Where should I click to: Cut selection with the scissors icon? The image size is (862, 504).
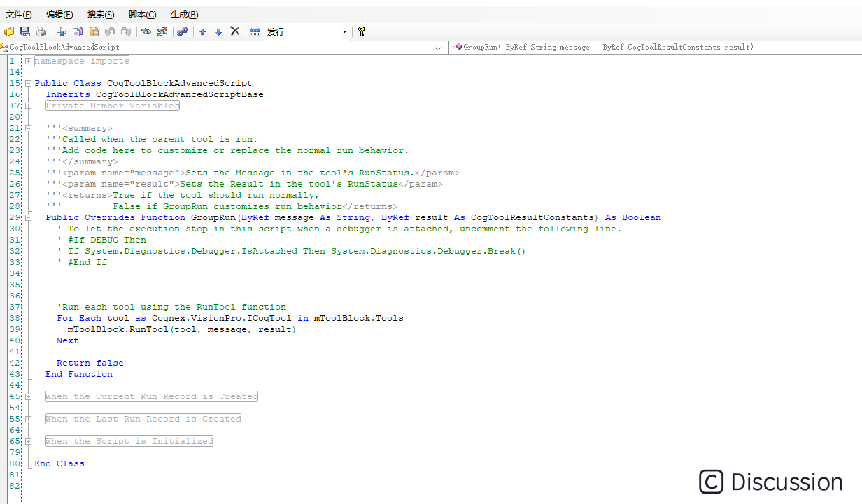pos(62,31)
